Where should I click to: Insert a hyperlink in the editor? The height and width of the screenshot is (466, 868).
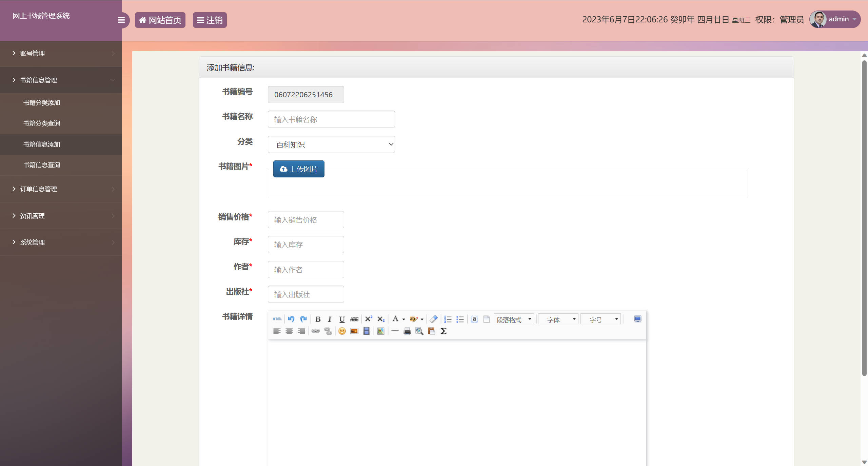click(x=316, y=331)
